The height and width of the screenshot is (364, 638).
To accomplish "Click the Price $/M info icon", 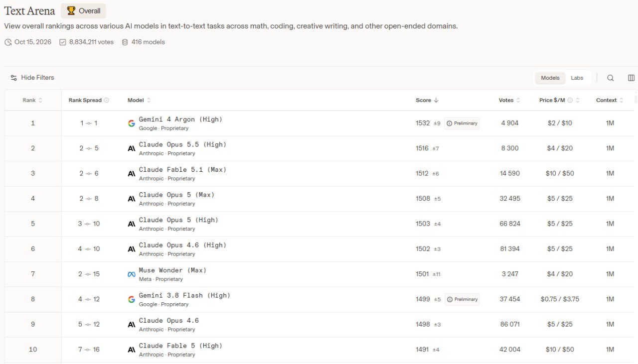I will (570, 100).
